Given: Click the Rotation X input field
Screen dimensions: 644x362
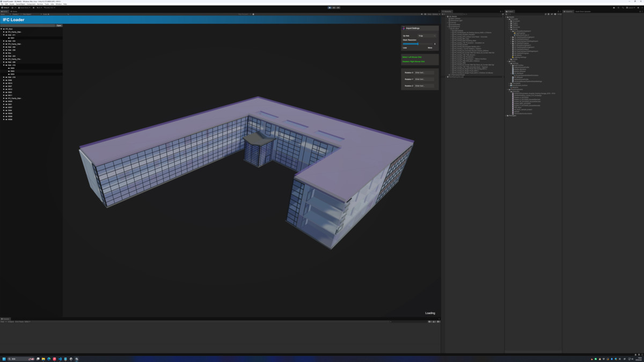Looking at the screenshot, I should click(x=424, y=72).
